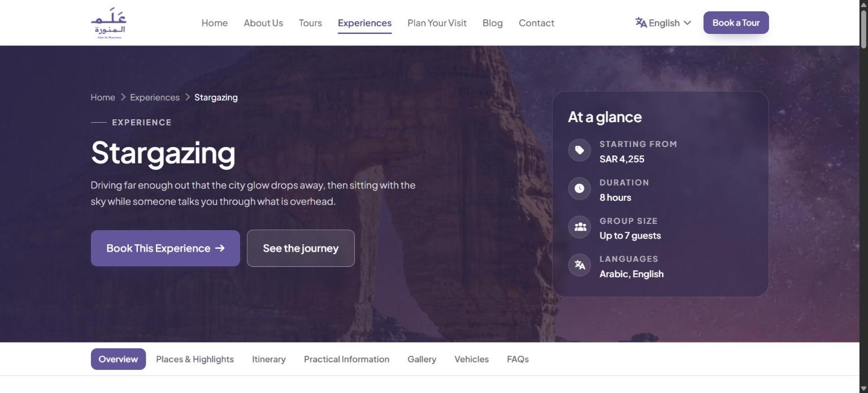Viewport: 868px width, 393px height.
Task: Open the FAQs tab
Action: tap(518, 359)
